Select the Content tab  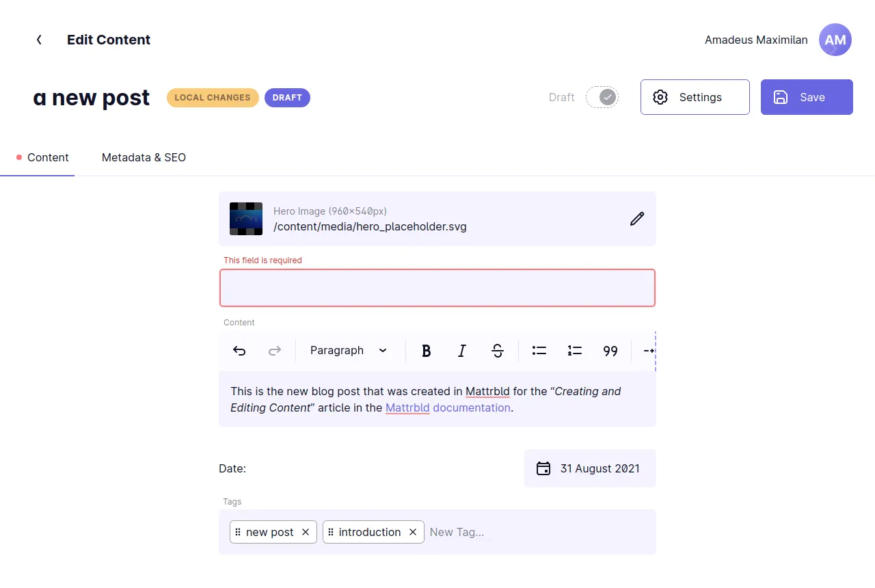pos(47,157)
